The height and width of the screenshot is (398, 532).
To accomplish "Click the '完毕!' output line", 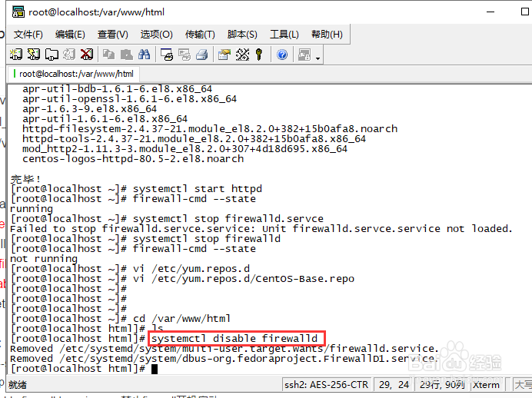I will coord(26,179).
